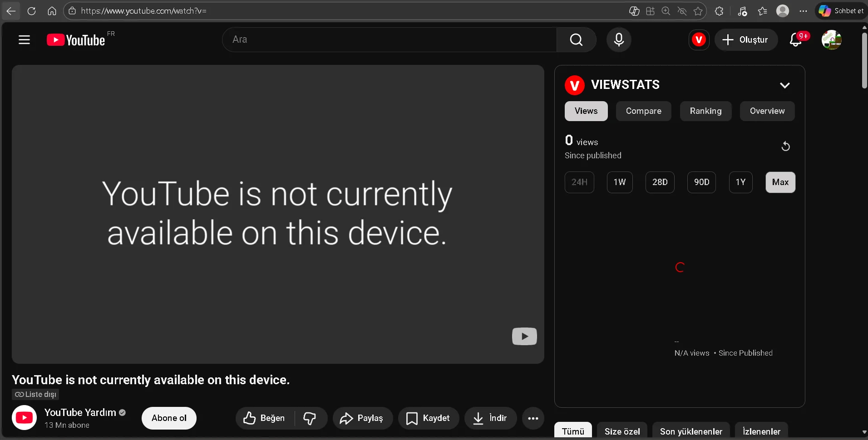Select the 28D time range
Image resolution: width=868 pixels, height=440 pixels.
[660, 182]
